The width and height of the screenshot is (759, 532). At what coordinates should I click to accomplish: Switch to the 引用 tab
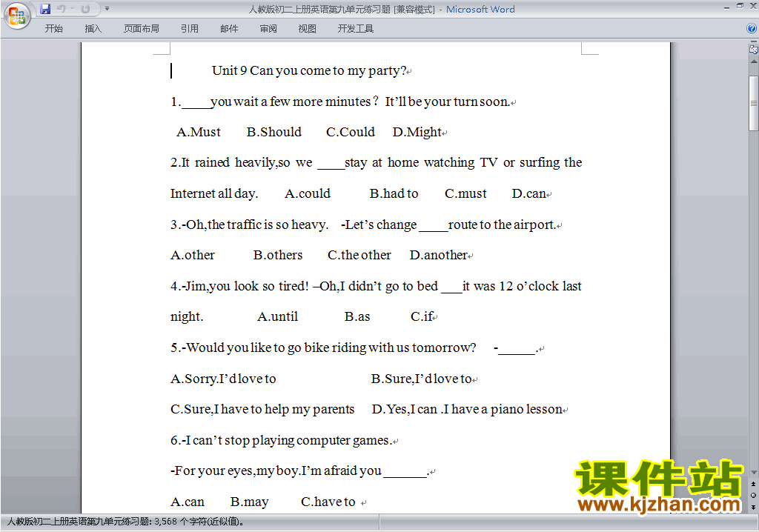tap(189, 29)
